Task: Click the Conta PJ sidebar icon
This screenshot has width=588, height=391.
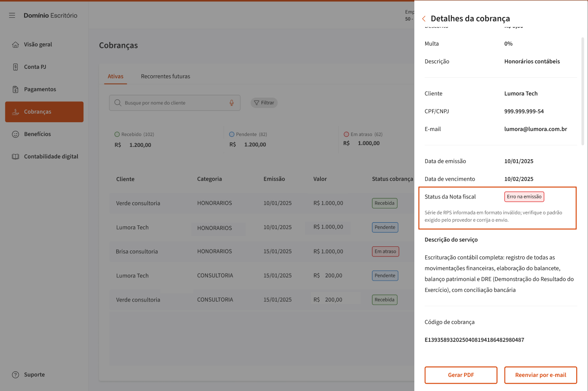Action: 15,67
